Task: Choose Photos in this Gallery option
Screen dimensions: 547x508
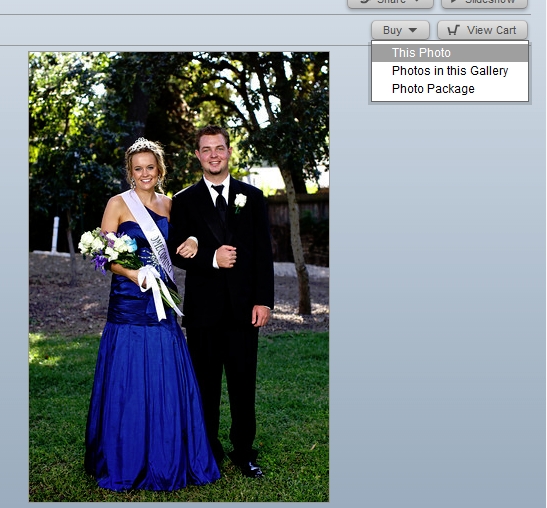Action: pyautogui.click(x=450, y=71)
